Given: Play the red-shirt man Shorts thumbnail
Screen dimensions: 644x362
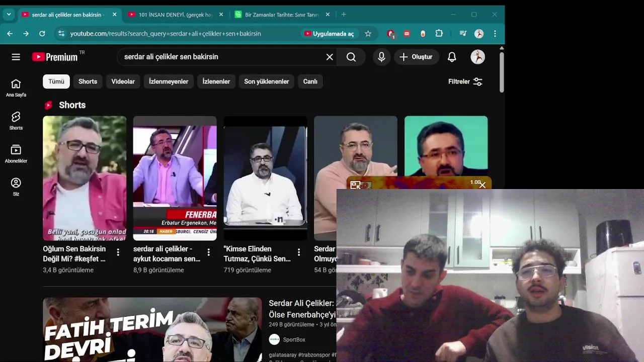Looking at the screenshot, I should 85,178.
